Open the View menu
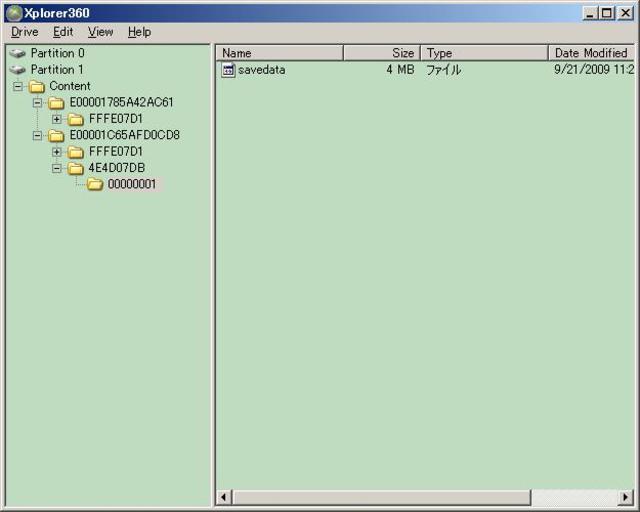Image resolution: width=640 pixels, height=512 pixels. (100, 32)
